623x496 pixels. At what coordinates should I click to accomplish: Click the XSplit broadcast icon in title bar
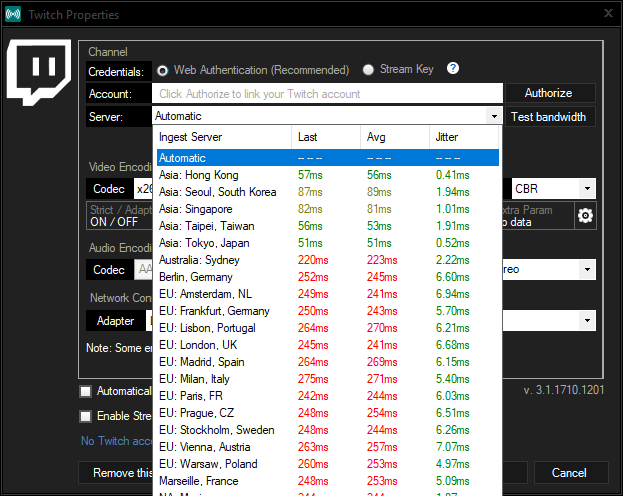(x=13, y=14)
